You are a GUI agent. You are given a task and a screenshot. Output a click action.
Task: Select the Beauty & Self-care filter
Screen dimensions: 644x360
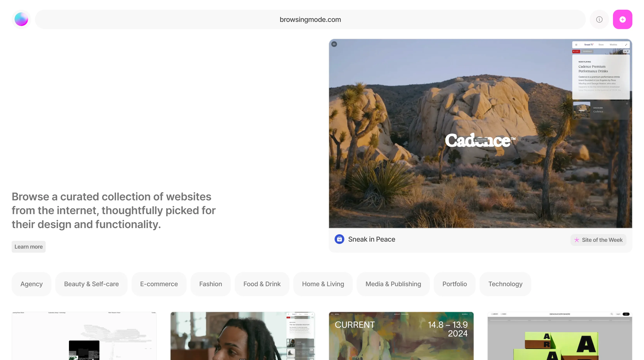tap(91, 284)
